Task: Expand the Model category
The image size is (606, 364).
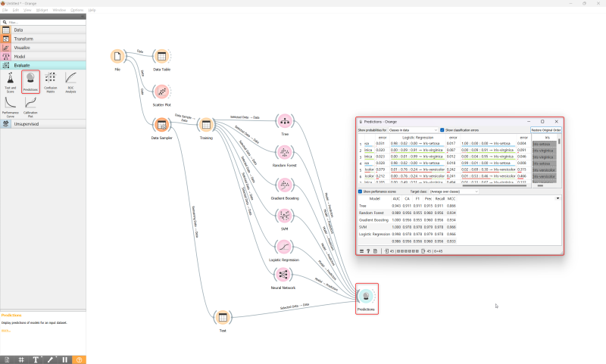Action: click(43, 56)
